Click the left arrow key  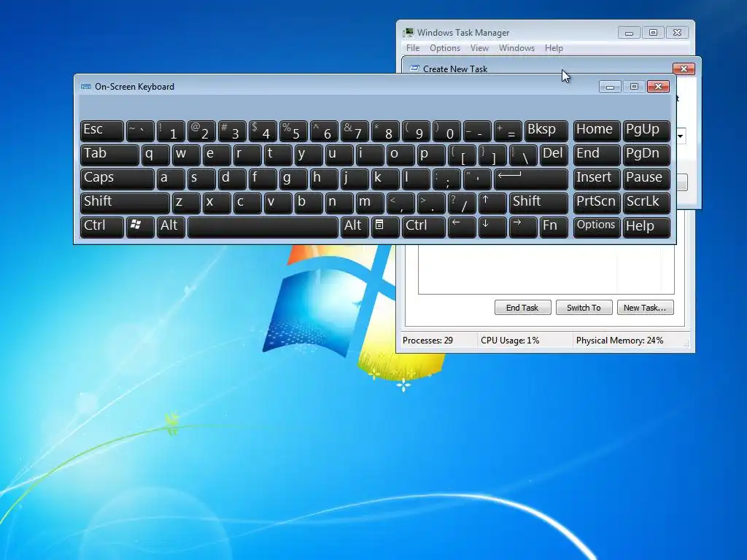(462, 227)
